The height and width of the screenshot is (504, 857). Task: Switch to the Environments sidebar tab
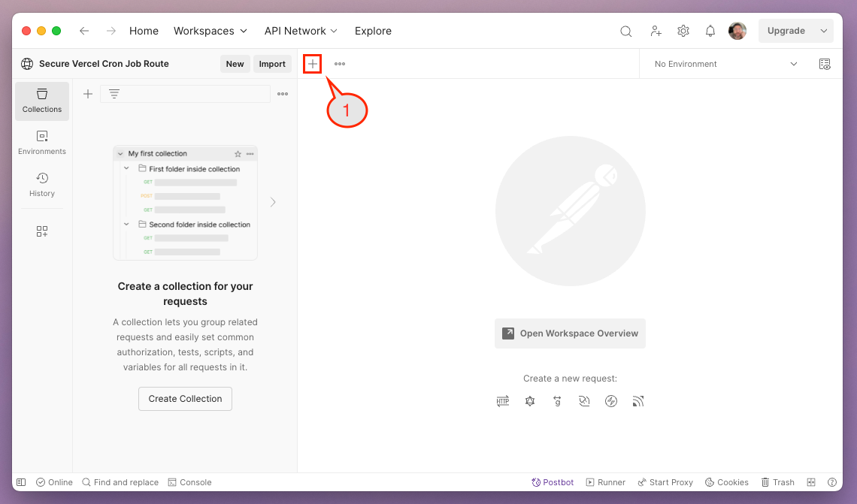point(42,142)
